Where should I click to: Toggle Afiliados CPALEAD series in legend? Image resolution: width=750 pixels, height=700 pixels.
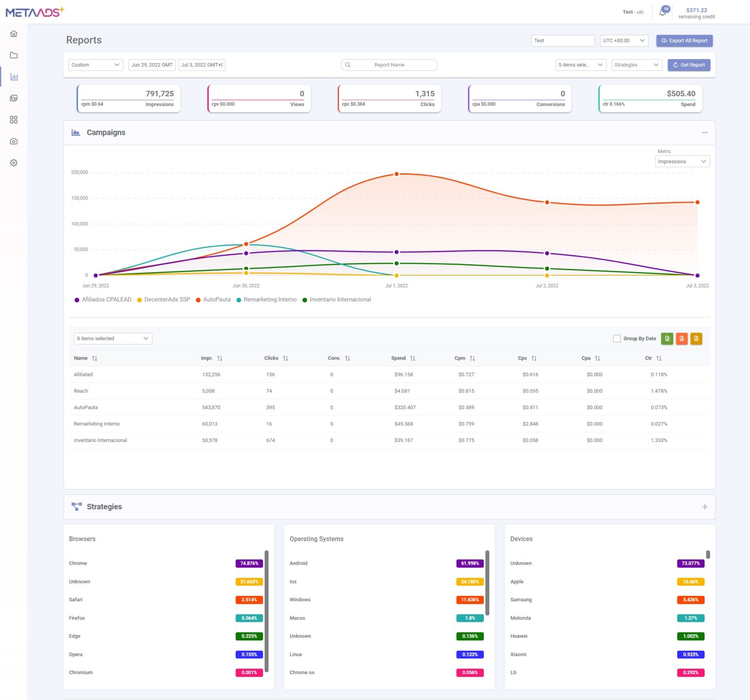click(103, 300)
